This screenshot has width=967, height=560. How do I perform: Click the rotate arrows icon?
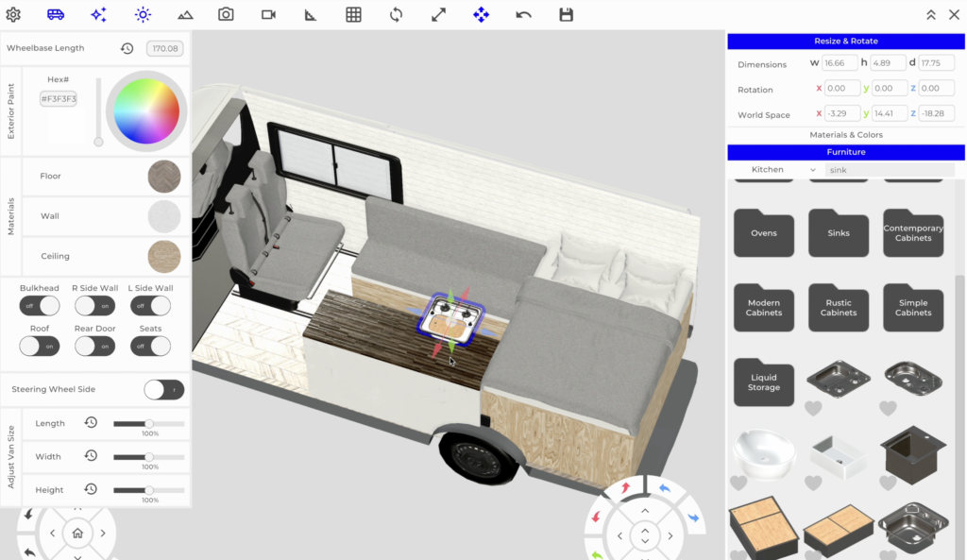pyautogui.click(x=396, y=14)
